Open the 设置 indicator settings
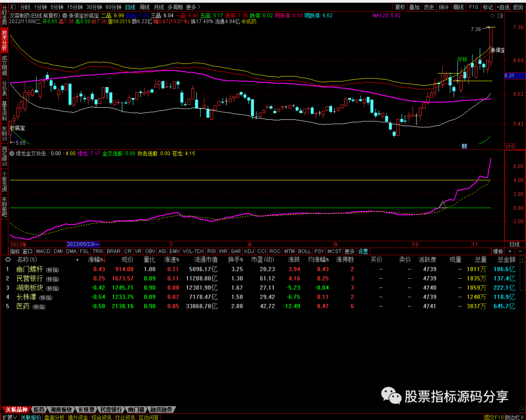The height and width of the screenshot is (420, 526). pyautogui.click(x=363, y=251)
